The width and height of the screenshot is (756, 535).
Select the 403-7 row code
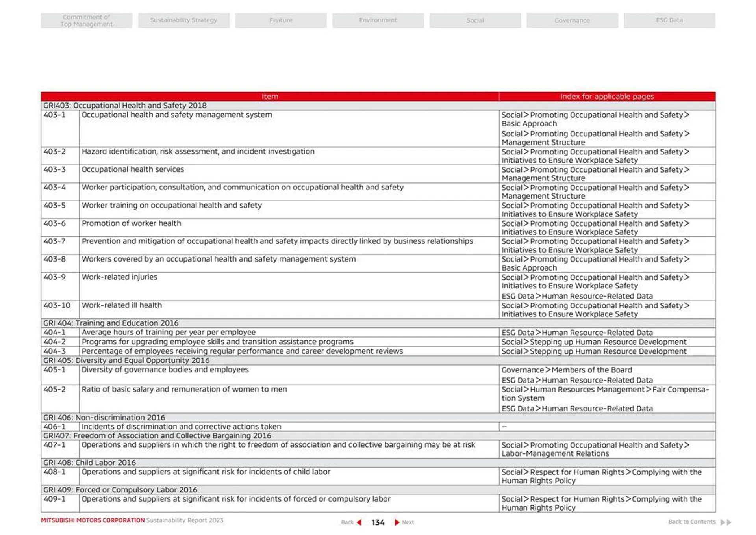(54, 241)
